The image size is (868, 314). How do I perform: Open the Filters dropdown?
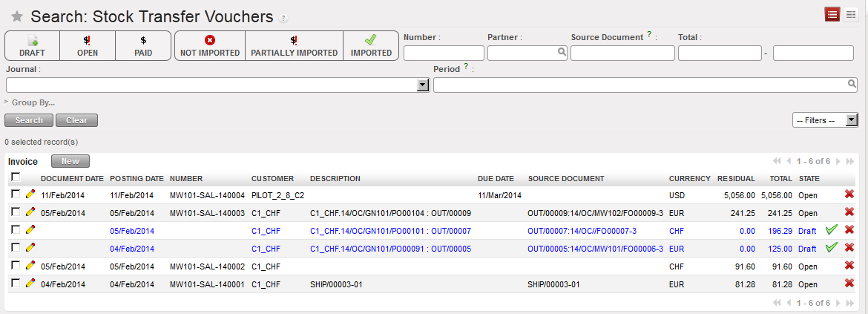[825, 120]
